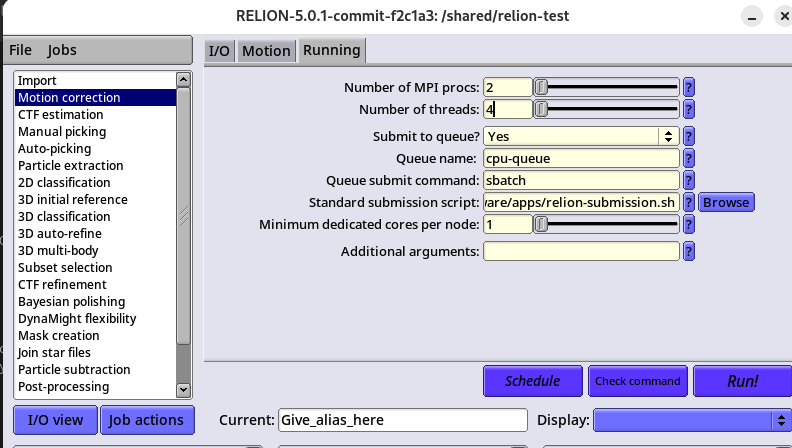Click the Minimum dedicated cores slider
This screenshot has height=448, width=792.
click(607, 224)
